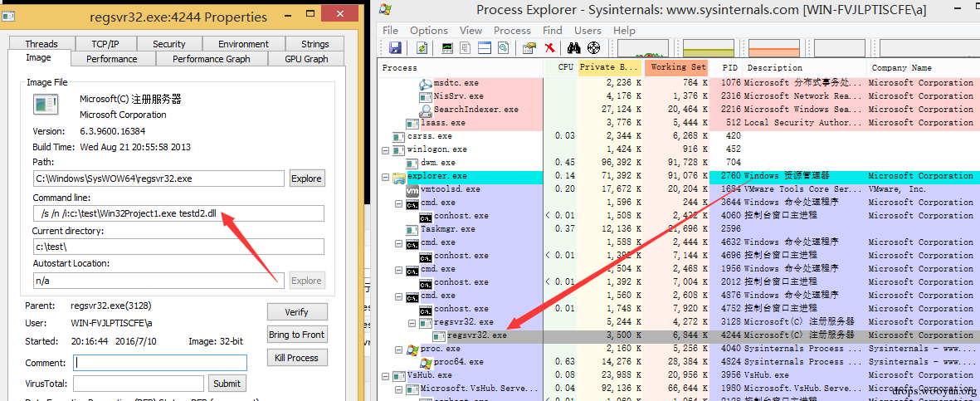Image resolution: width=980 pixels, height=401 pixels.
Task: Click the VirusTotal Submit button
Action: 227,384
